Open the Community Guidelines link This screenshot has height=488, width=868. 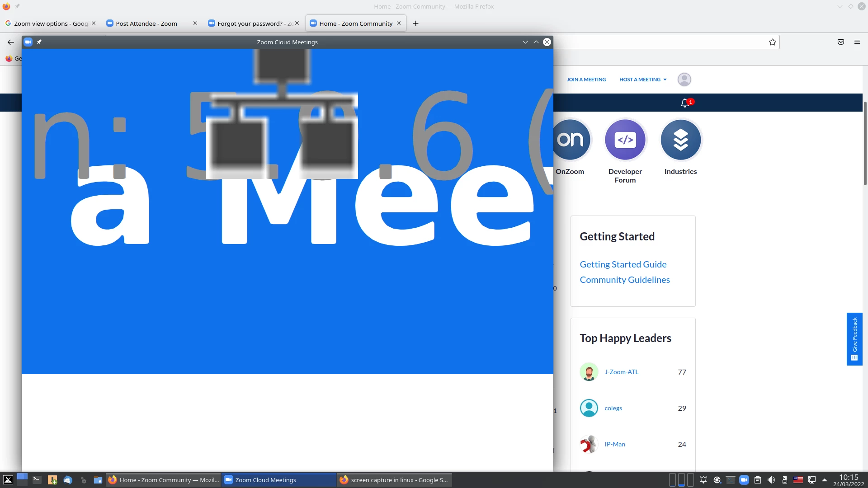pos(624,280)
